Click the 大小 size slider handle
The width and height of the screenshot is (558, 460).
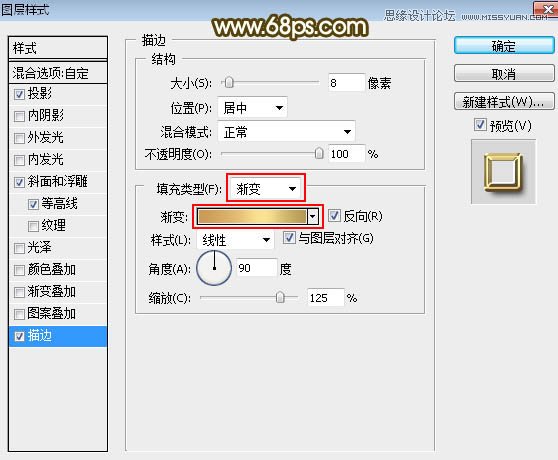click(x=229, y=83)
